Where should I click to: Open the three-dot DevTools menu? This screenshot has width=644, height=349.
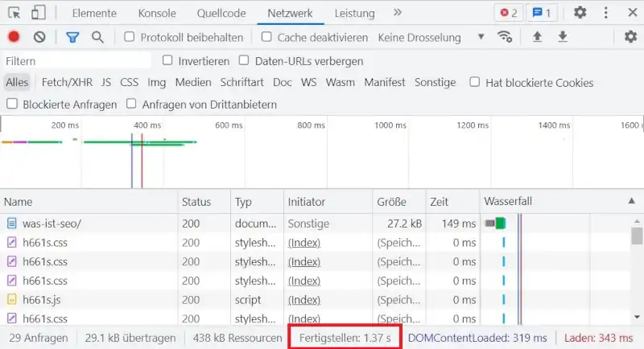[606, 13]
